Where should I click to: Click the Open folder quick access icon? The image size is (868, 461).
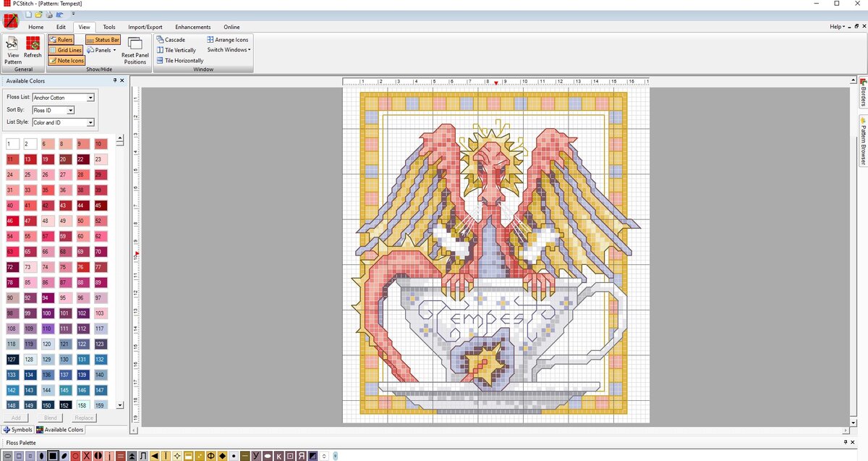(38, 14)
